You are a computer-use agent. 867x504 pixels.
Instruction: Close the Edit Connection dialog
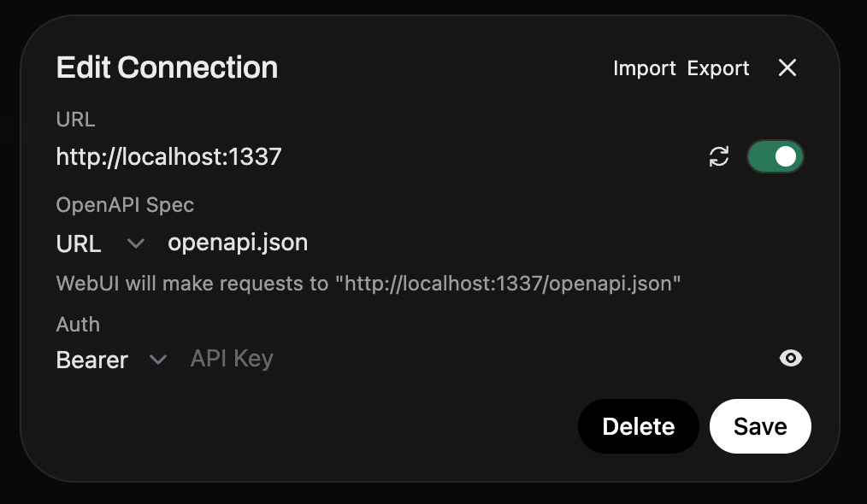coord(787,68)
